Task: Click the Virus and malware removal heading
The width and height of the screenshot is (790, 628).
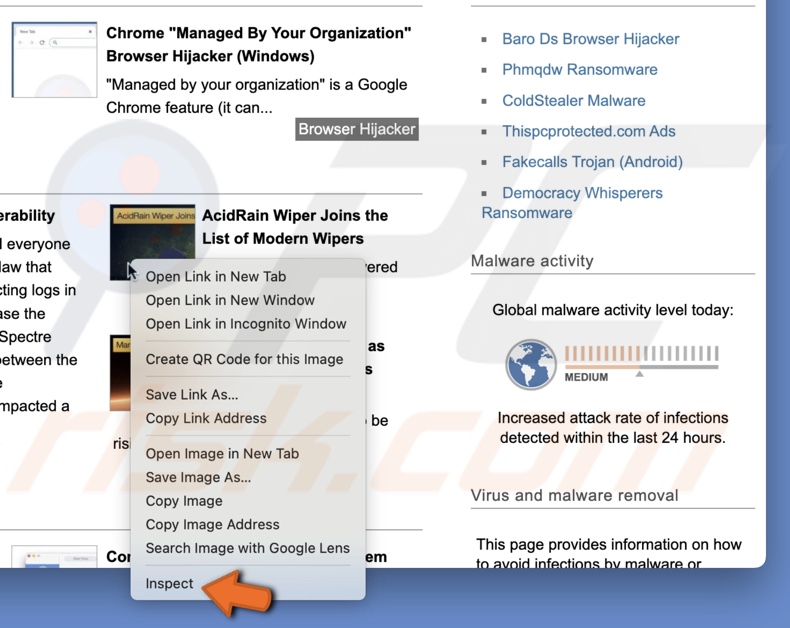Action: click(x=574, y=495)
